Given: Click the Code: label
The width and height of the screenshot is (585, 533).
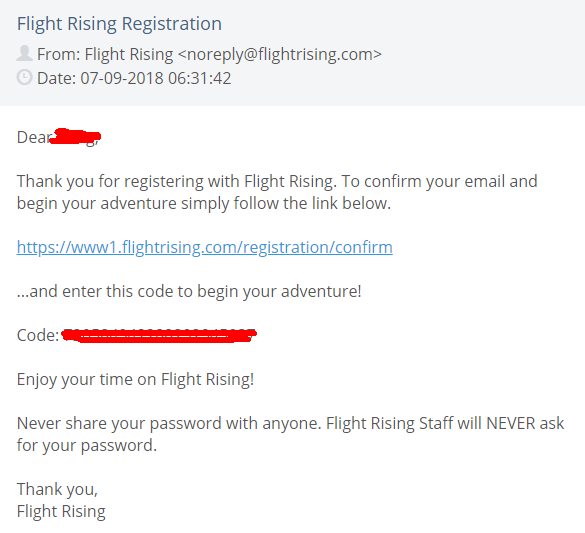Looking at the screenshot, I should (x=38, y=335).
